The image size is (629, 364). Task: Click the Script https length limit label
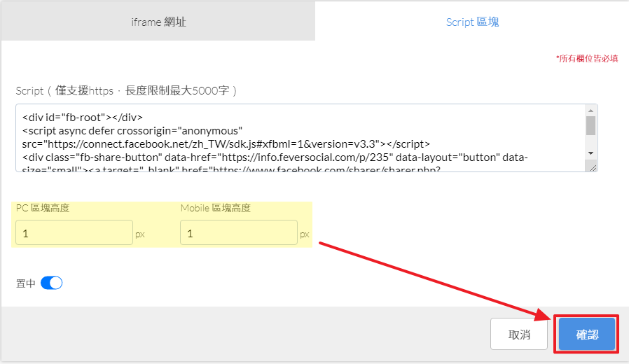pyautogui.click(x=127, y=90)
